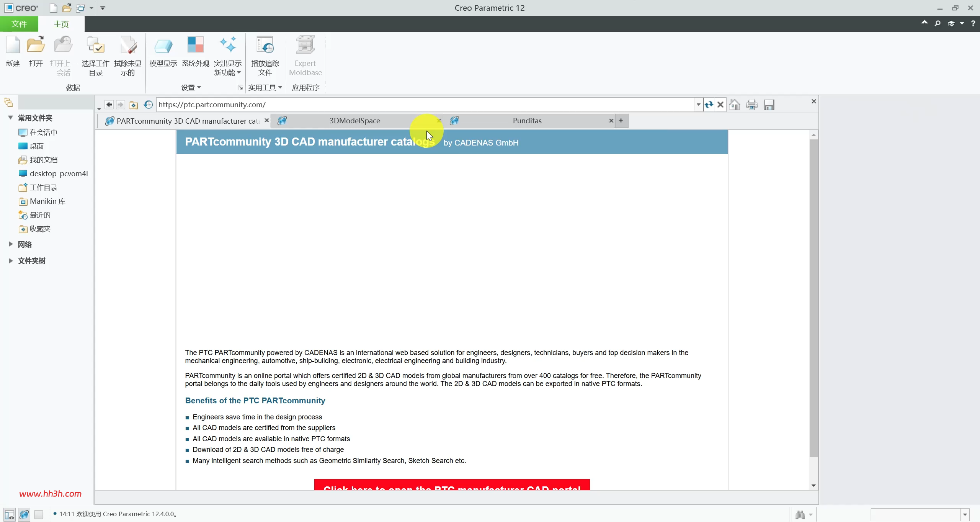Save the browser page with disk icon
This screenshot has width=980, height=522.
point(769,105)
